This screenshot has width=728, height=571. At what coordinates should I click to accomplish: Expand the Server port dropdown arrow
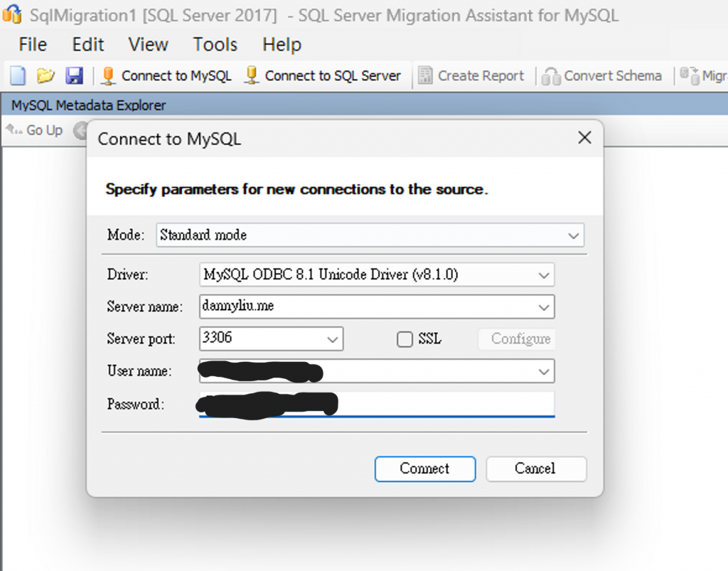pyautogui.click(x=333, y=339)
